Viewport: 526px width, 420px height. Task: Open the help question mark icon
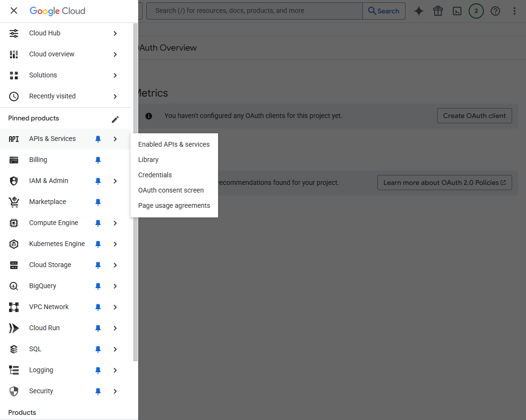coord(495,11)
